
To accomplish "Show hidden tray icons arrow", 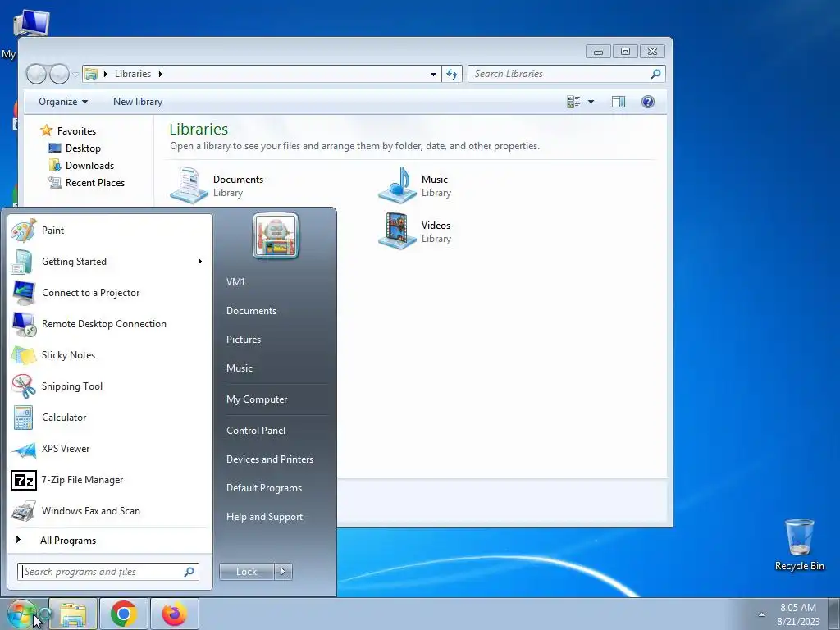I will pyautogui.click(x=761, y=614).
